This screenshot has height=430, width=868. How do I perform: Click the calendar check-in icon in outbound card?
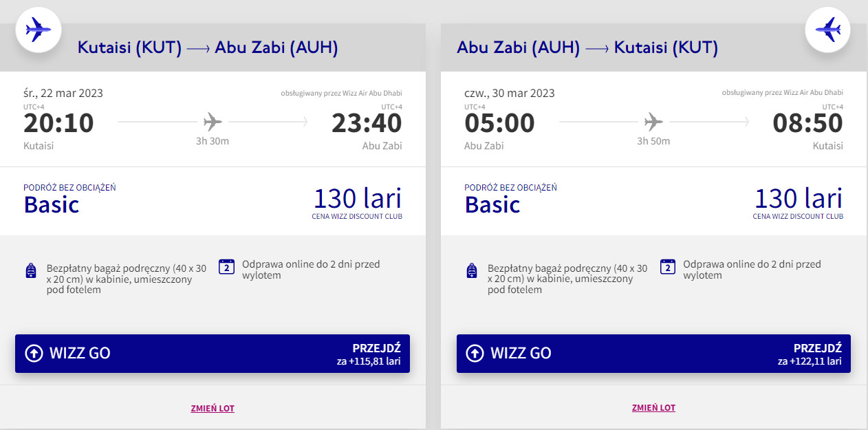click(227, 267)
